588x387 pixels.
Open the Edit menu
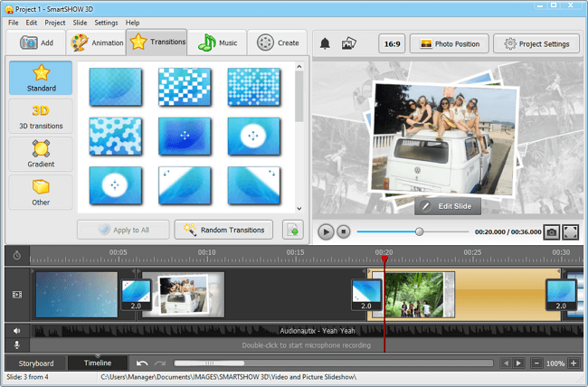(31, 23)
